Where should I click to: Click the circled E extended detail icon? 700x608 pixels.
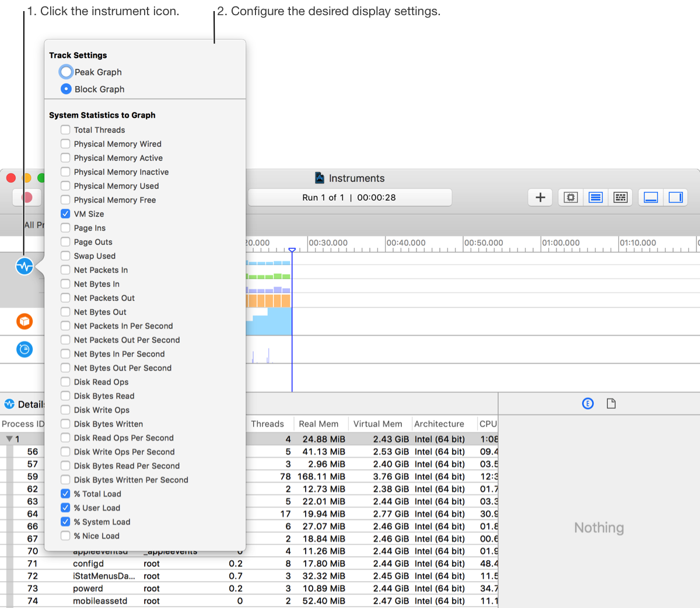(587, 403)
